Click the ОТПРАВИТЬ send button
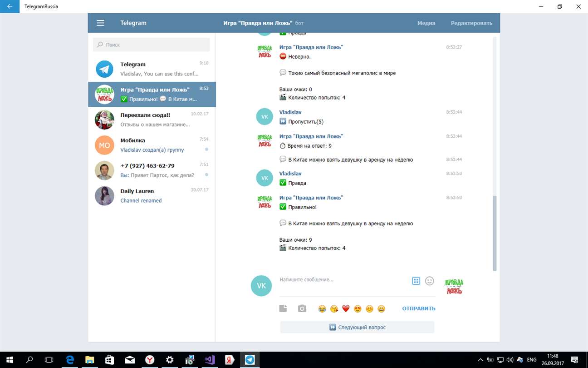This screenshot has width=588, height=368. pos(418,308)
